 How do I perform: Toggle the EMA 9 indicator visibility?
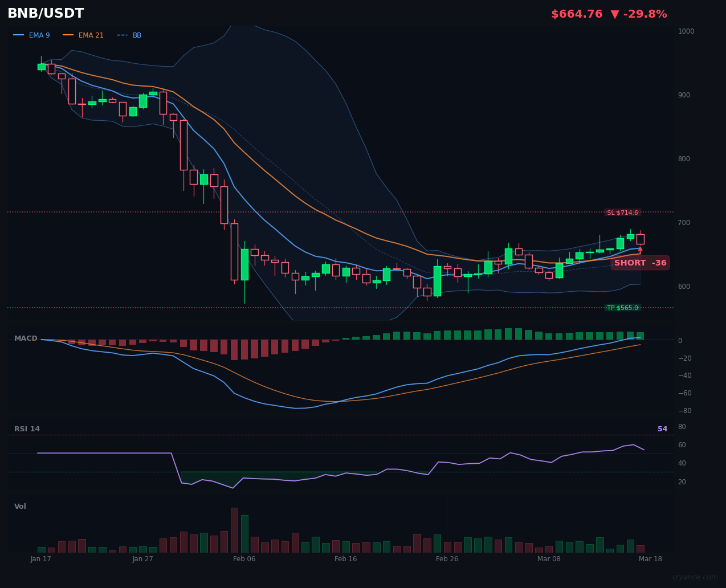(x=40, y=35)
